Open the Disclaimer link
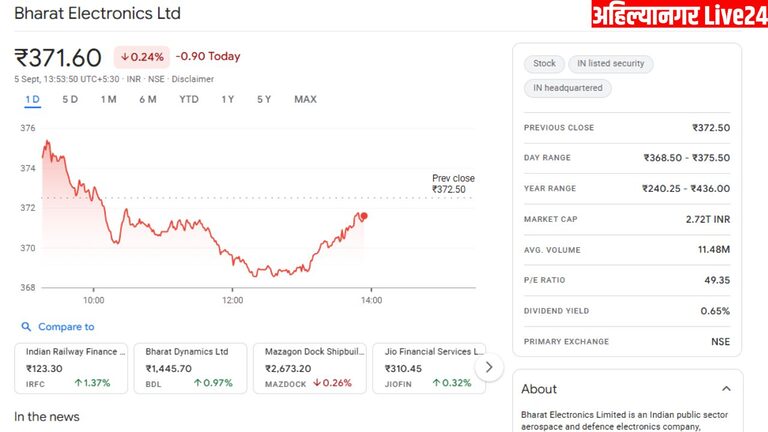This screenshot has height=432, width=768. coord(193,79)
